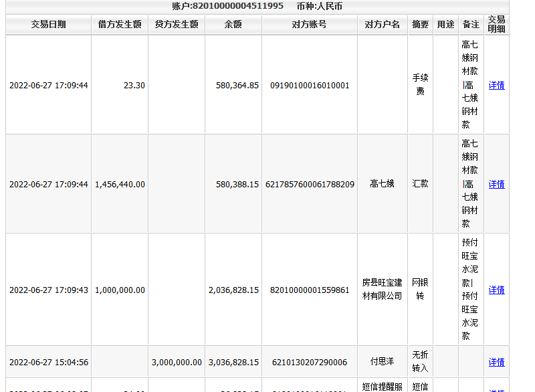This screenshot has width=535, height=392.
Task: Open 详情 link for the 1,456,440.00 汇款 row
Action: coord(496,184)
